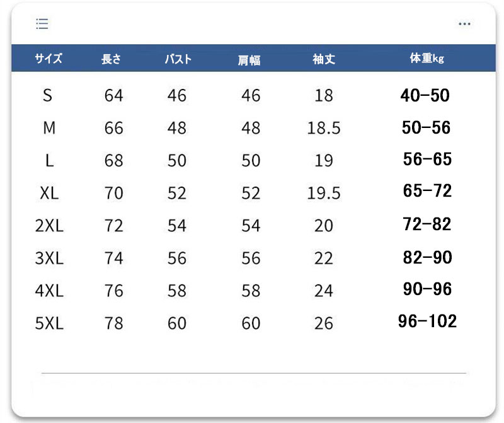504x423 pixels.
Task: Select the 56-65 weight range cell
Action: tap(427, 159)
